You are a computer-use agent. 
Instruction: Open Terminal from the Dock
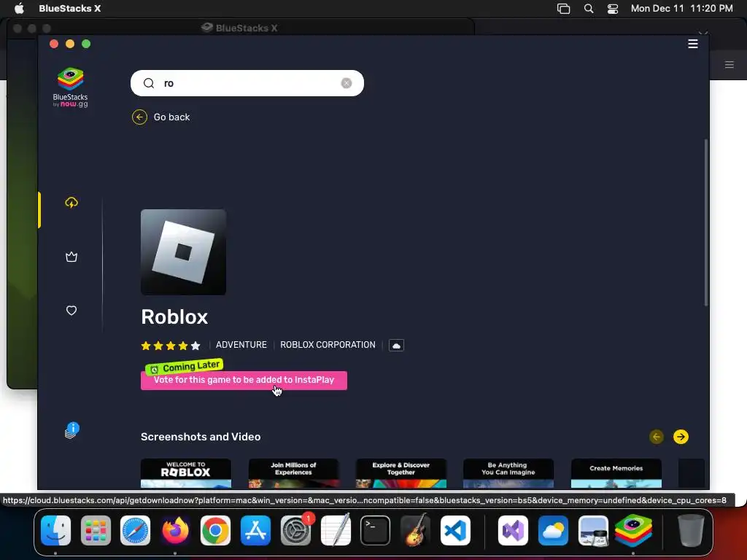click(376, 531)
